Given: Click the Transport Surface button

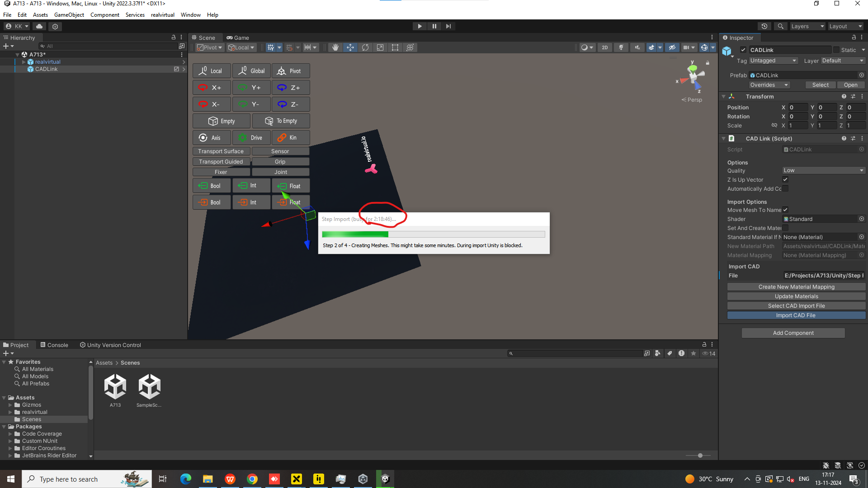Looking at the screenshot, I should click(222, 151).
